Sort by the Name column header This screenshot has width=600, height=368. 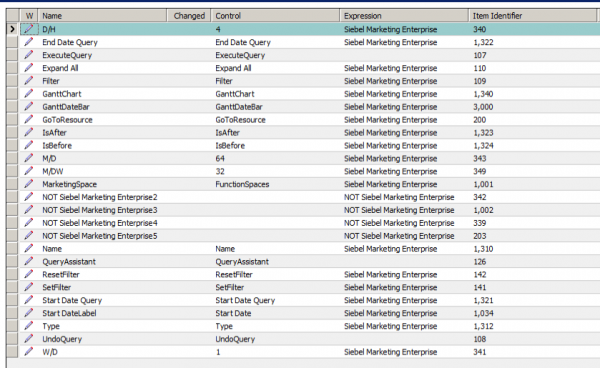[x=103, y=16]
